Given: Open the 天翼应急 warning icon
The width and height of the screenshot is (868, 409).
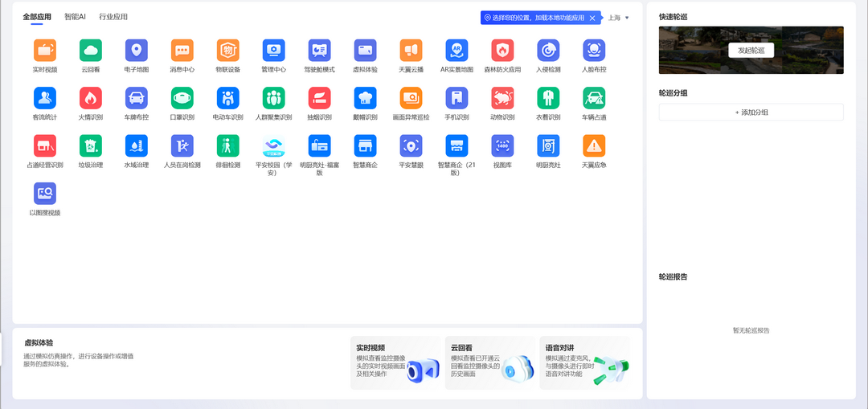Looking at the screenshot, I should point(594,145).
